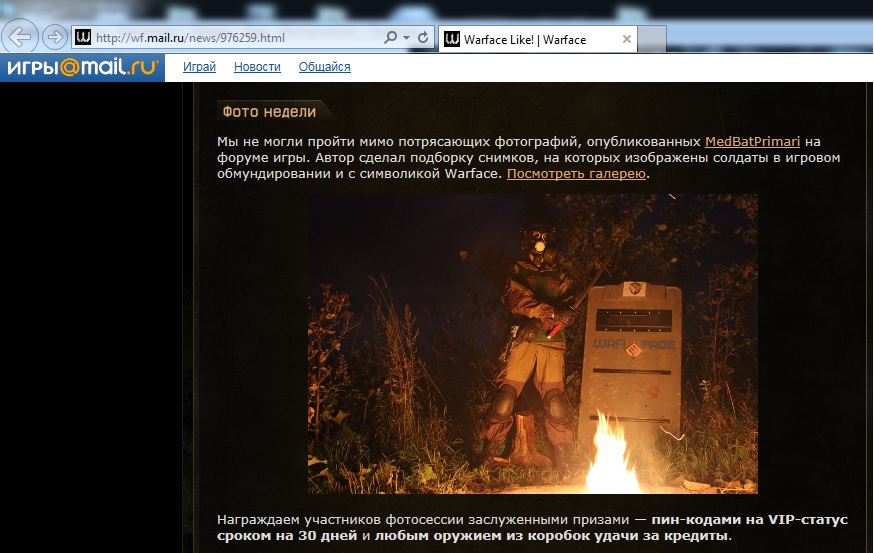Reload the page with the refresh icon

click(423, 37)
